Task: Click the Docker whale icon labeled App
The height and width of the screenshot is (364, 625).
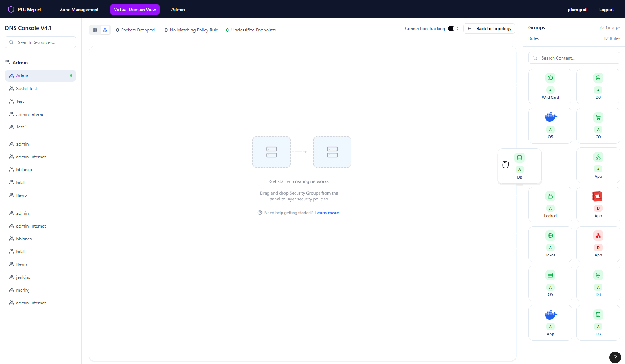Action: 550,314
